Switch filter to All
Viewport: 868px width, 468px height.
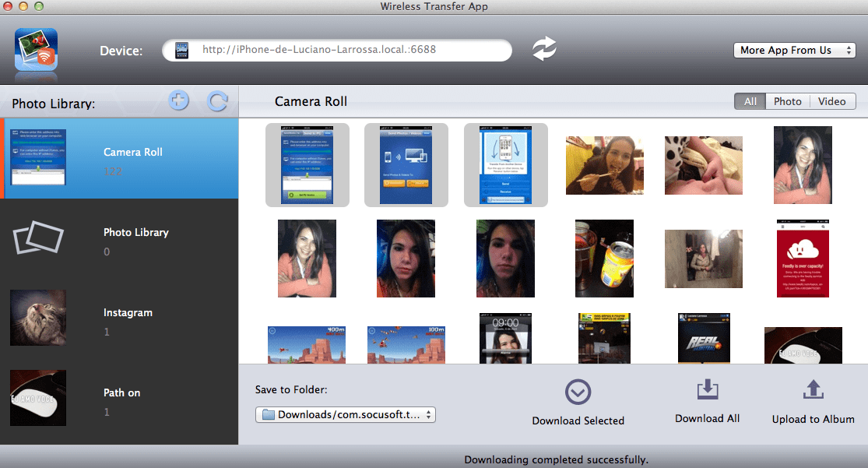(750, 101)
